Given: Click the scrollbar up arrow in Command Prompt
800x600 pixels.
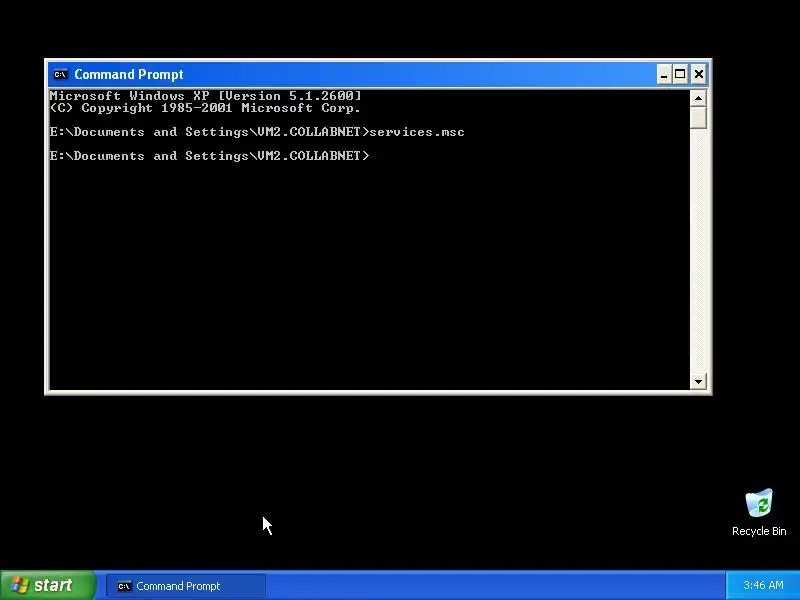Looking at the screenshot, I should (x=698, y=98).
